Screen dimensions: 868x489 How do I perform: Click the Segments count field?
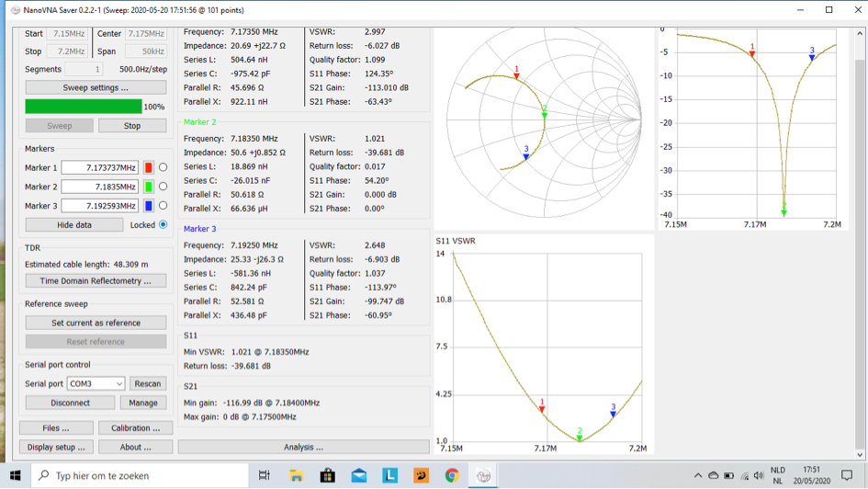(85, 69)
